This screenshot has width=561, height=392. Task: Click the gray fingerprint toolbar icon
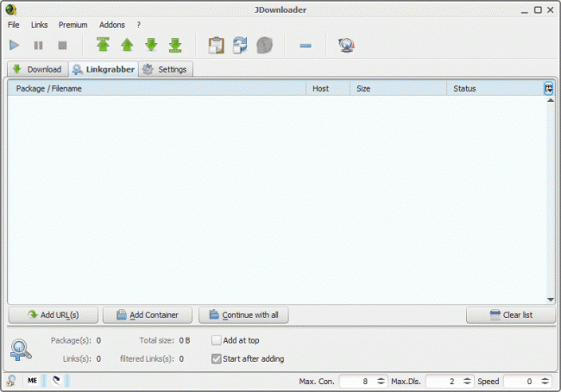click(x=264, y=46)
